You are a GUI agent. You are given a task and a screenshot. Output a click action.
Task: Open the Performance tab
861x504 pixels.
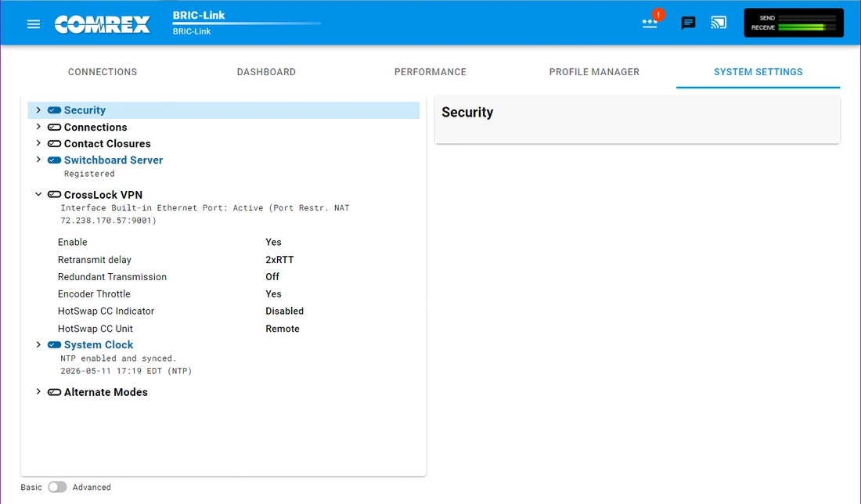pyautogui.click(x=430, y=72)
